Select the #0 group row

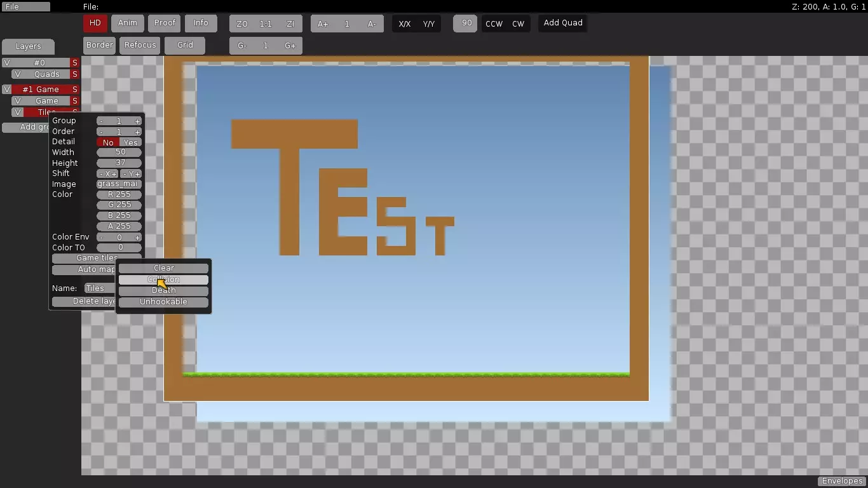40,63
